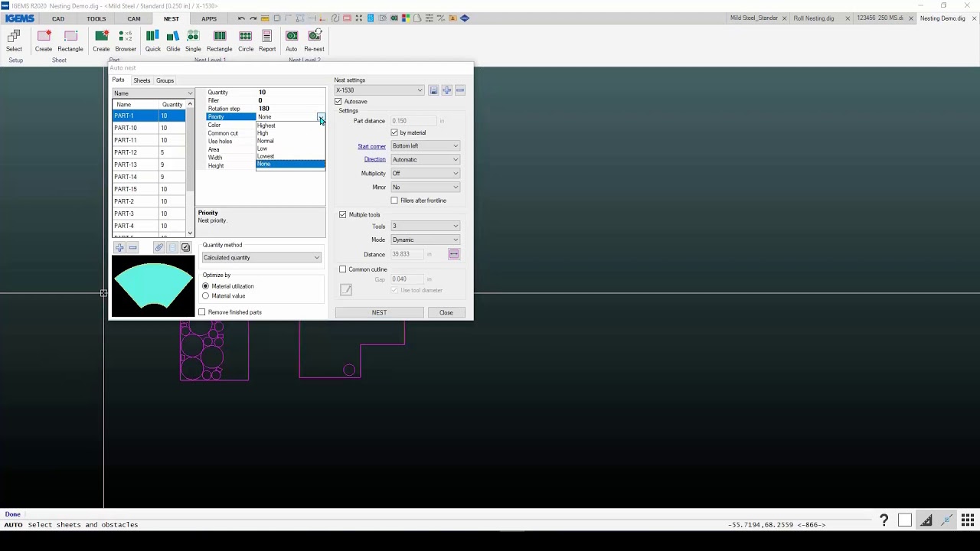
Task: Click the NEST button
Action: [379, 312]
